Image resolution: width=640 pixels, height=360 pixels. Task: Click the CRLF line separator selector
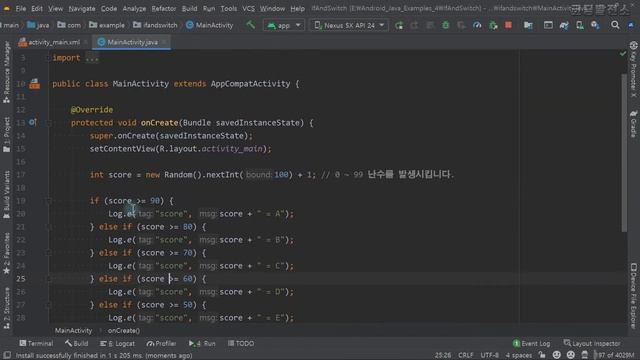(x=466, y=355)
